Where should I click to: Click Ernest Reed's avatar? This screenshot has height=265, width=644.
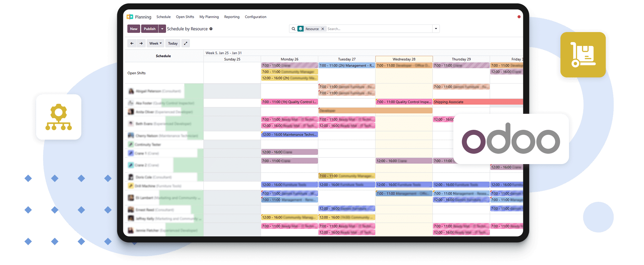(x=131, y=210)
